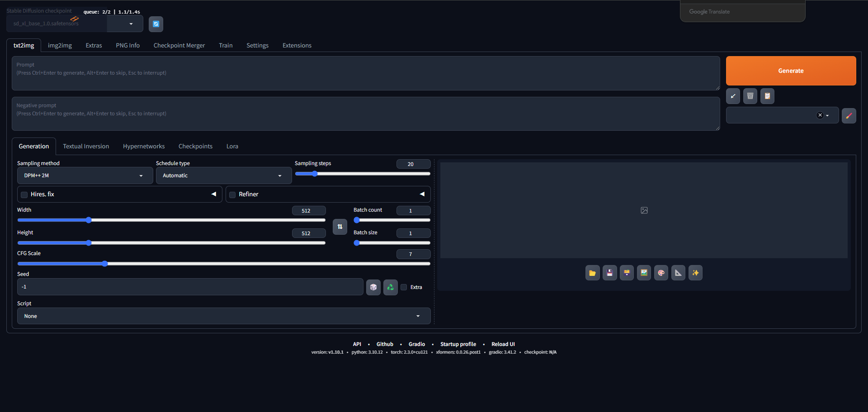
Task: Expand the Hires. fix section arrow
Action: (x=214, y=194)
